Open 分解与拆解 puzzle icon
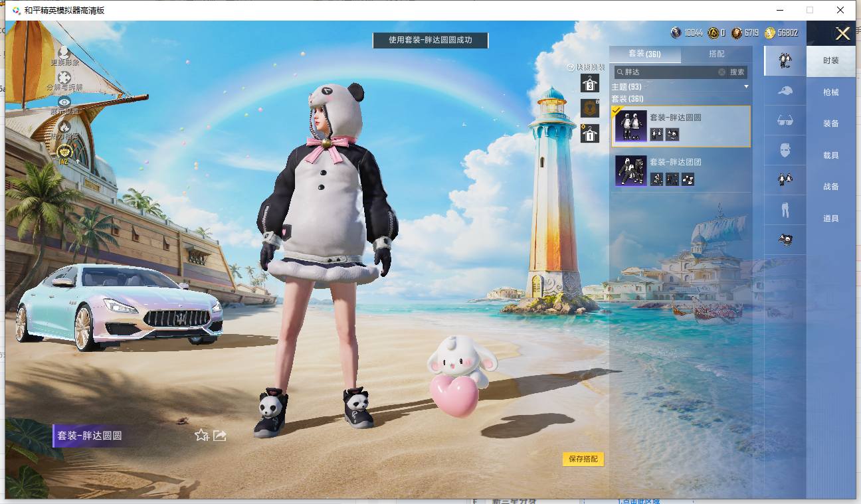 pos(64,78)
